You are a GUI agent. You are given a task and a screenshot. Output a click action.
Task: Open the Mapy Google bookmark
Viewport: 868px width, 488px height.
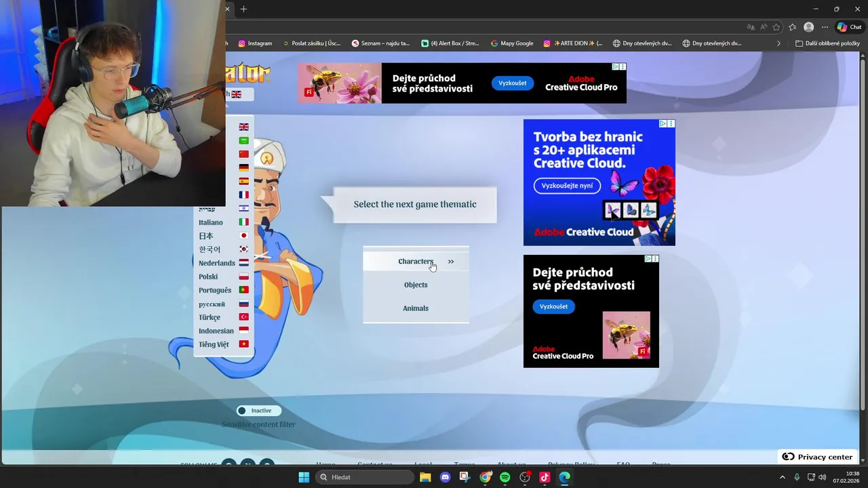(512, 43)
